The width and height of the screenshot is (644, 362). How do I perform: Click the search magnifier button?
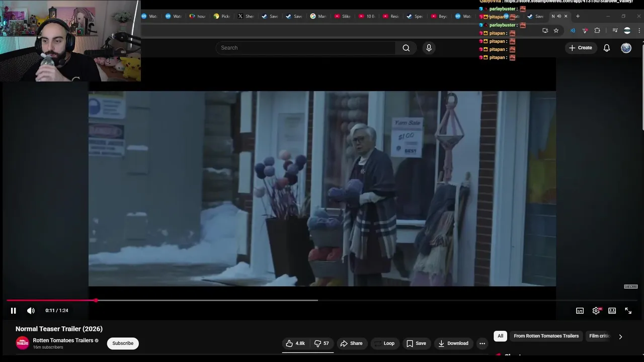(x=406, y=48)
